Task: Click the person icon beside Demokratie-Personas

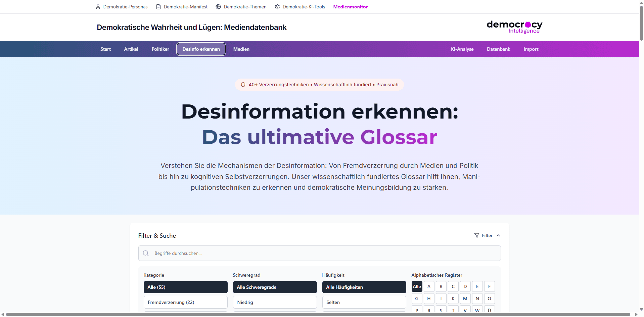Action: click(x=98, y=7)
